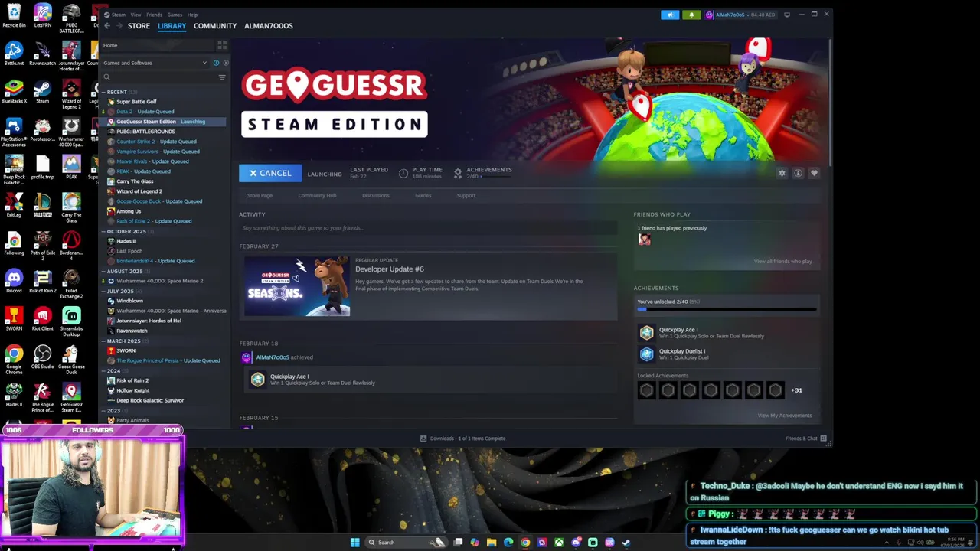Click the Quickplay Ace I achievement badge
This screenshot has height=551, width=980.
point(647,333)
